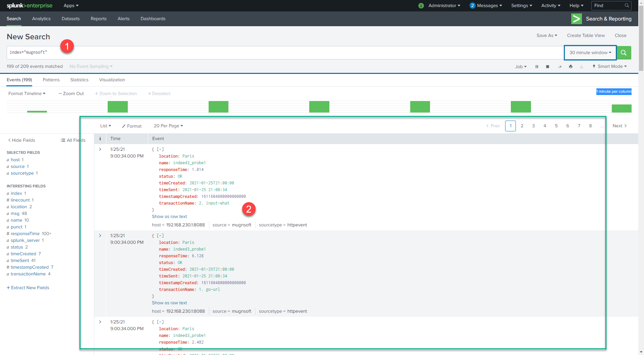Open the Apps dropdown
644x355 pixels.
pos(71,6)
